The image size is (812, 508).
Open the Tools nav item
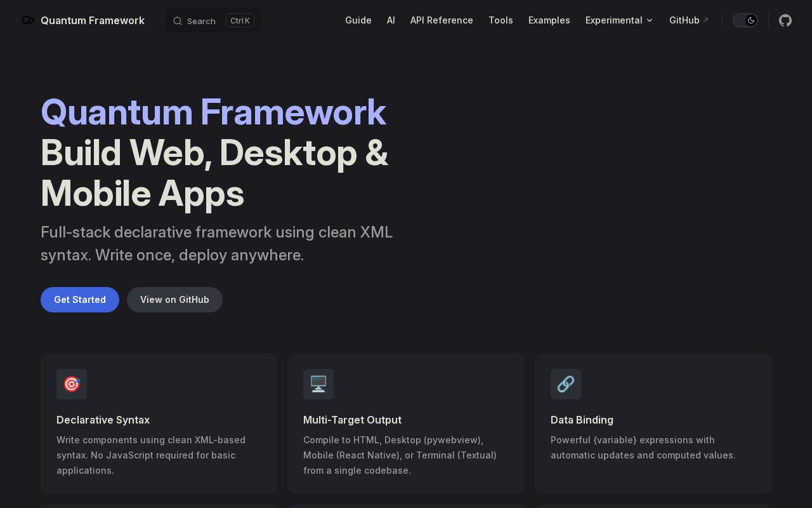coord(501,20)
